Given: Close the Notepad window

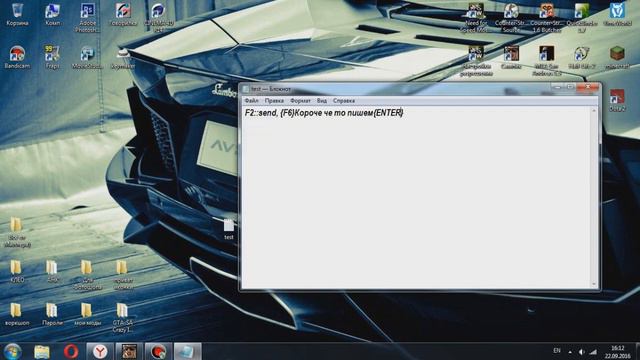Looking at the screenshot, I should (588, 87).
